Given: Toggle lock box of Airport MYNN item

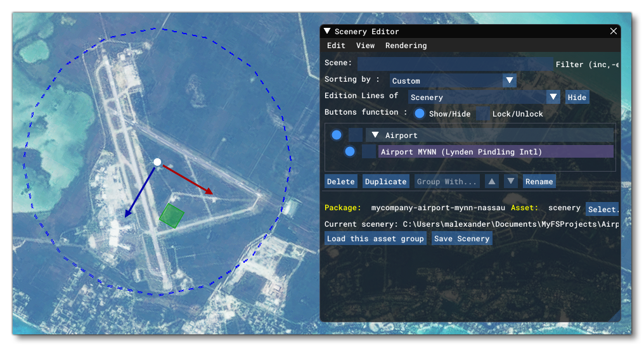Looking at the screenshot, I should coord(368,151).
